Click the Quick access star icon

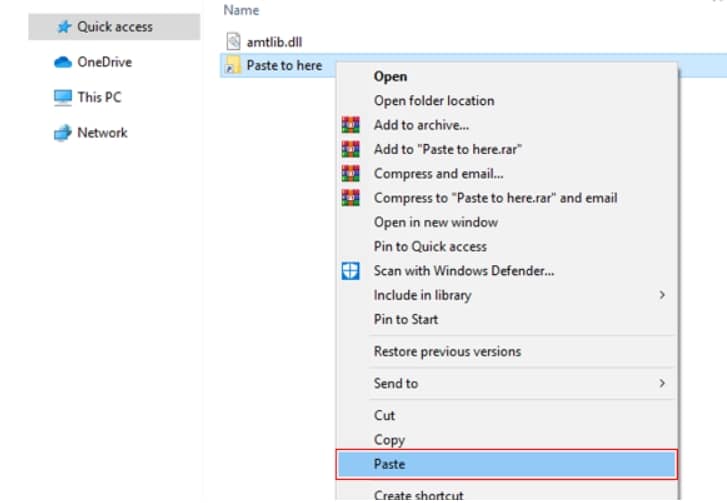tap(63, 27)
